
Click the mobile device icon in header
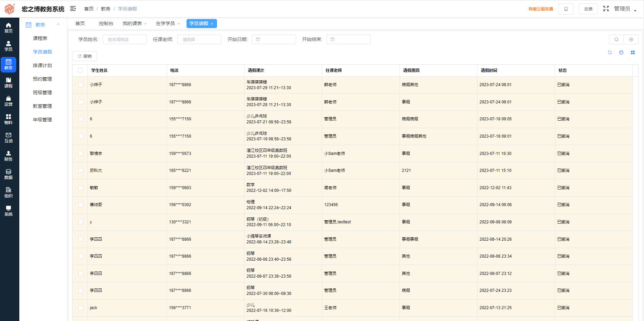(566, 9)
